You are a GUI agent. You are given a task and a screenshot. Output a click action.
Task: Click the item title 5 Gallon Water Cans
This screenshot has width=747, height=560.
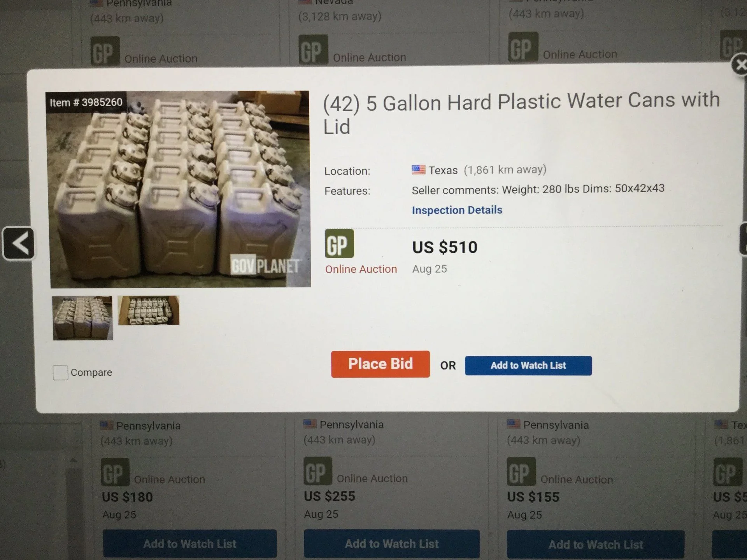point(521,113)
